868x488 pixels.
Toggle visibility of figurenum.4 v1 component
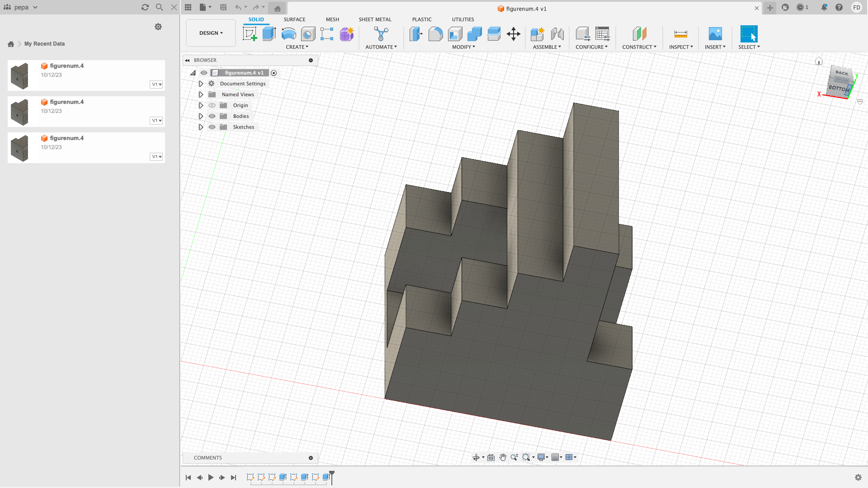[204, 73]
